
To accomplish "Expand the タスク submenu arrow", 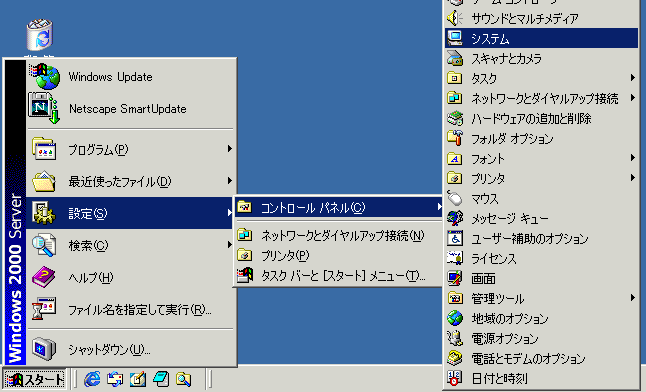I will pos(632,77).
